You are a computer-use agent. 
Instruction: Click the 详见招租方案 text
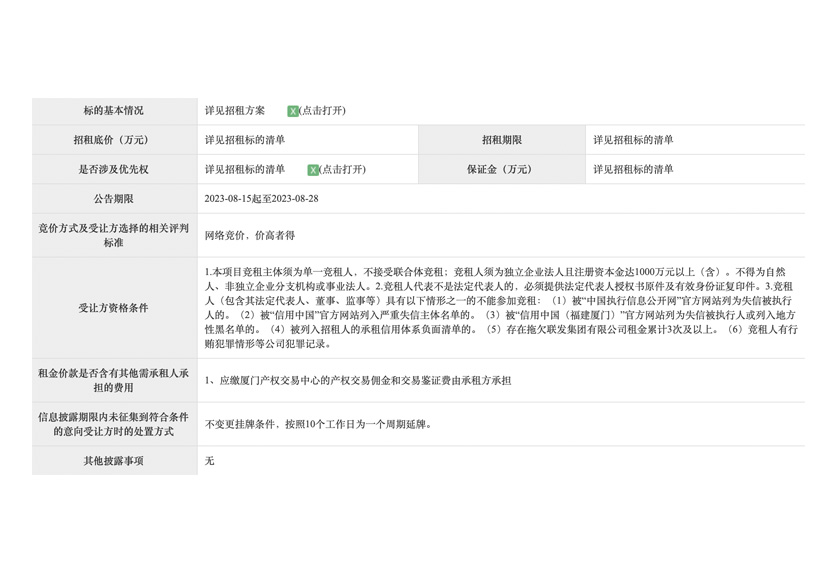235,111
